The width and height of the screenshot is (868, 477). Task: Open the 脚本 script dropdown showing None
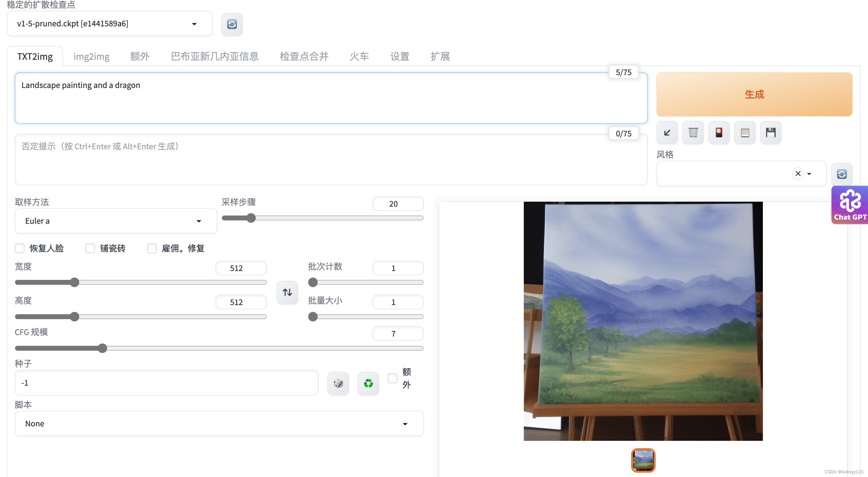coord(219,423)
